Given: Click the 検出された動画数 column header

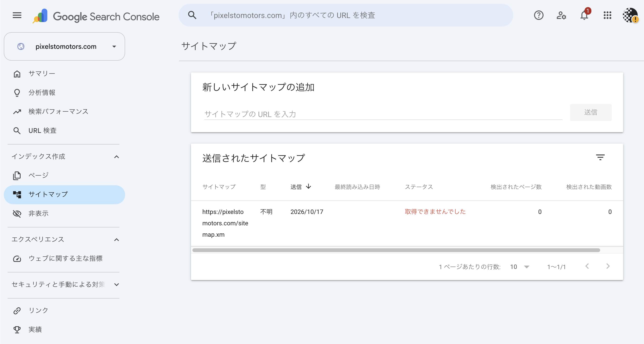Looking at the screenshot, I should coord(589,187).
